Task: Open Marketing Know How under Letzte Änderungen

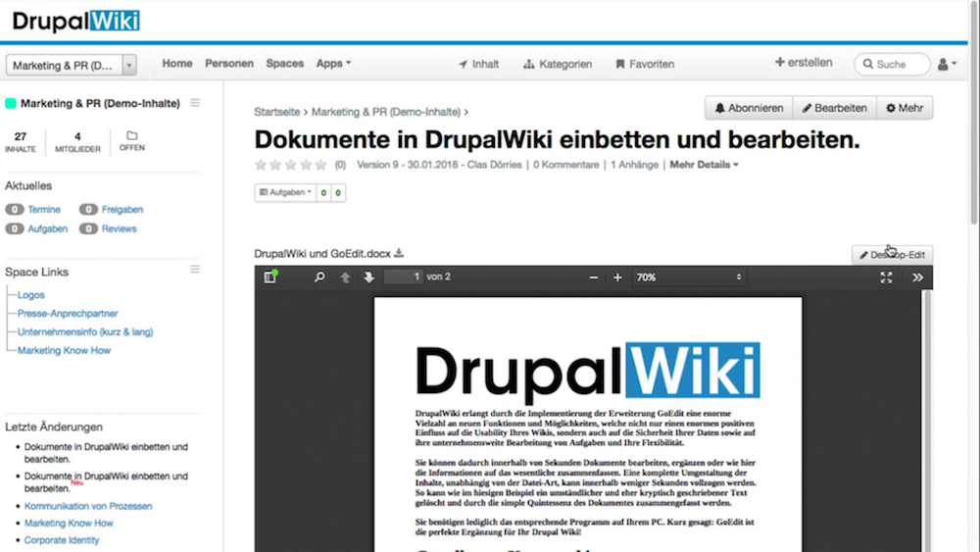Action: 69,524
